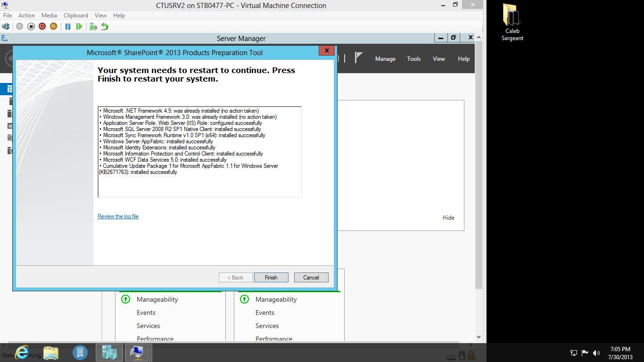Screen dimensions: 644x362
Task: Click the VM Connection title bar icon
Action: (x=4, y=6)
